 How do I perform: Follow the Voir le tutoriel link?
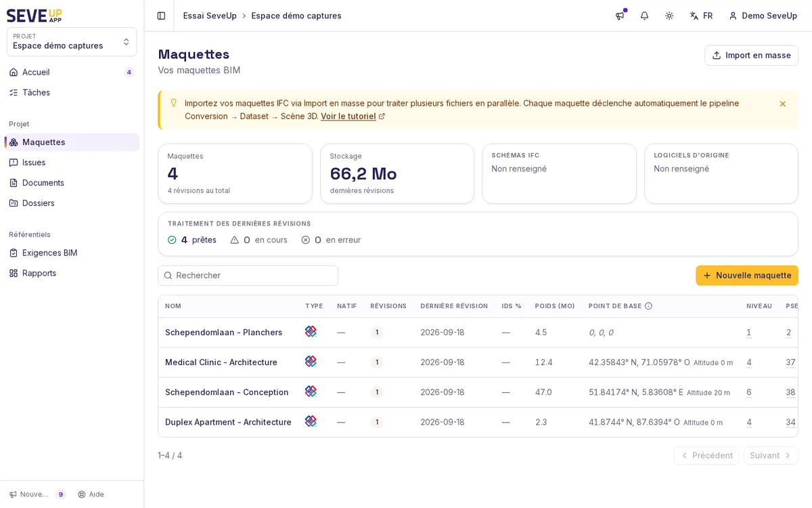click(353, 116)
